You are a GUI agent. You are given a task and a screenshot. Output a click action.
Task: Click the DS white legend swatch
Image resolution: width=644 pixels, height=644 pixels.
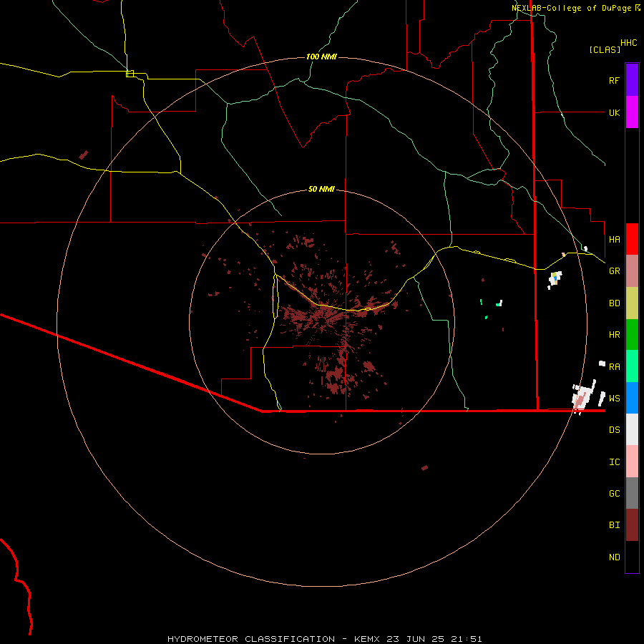[x=632, y=429]
